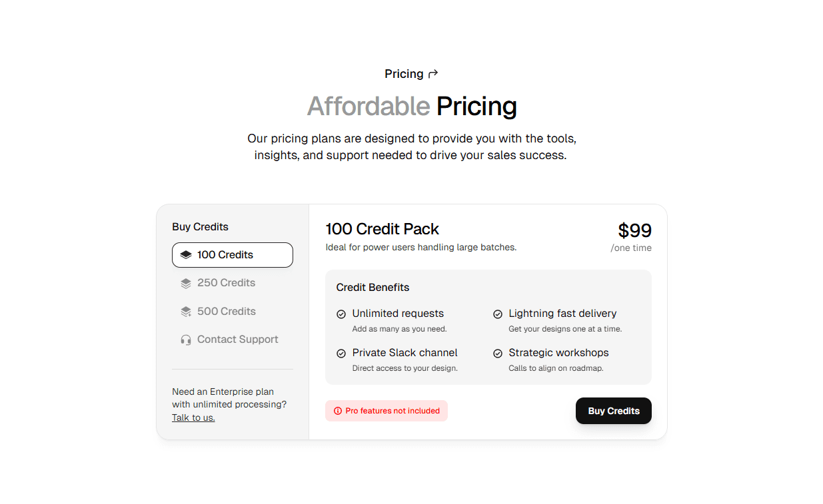This screenshot has width=823, height=504.
Task: Click the checkmark icon beside Unlimited requests
Action: [341, 314]
